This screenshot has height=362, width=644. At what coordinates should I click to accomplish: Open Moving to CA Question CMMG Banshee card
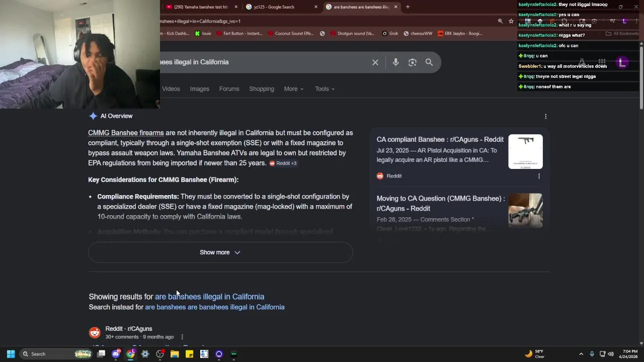click(441, 203)
